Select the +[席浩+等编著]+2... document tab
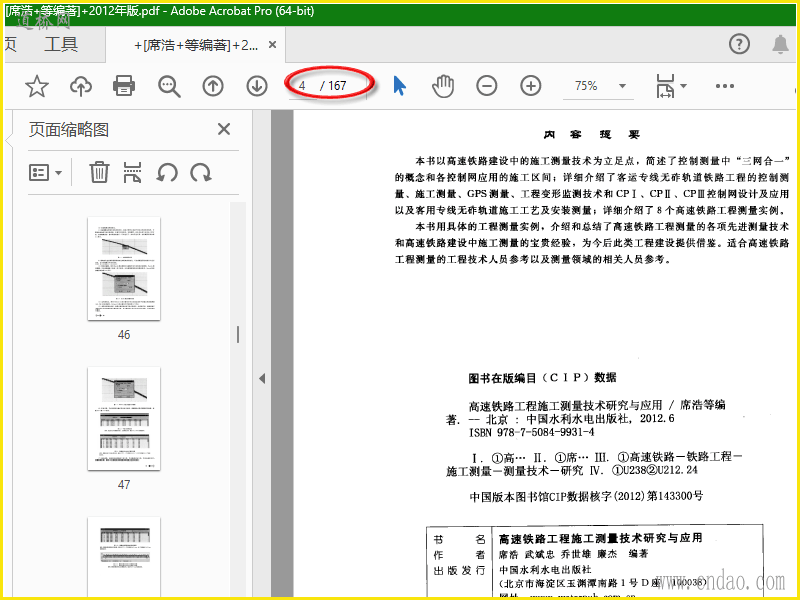This screenshot has height=600, width=800. [x=195, y=45]
